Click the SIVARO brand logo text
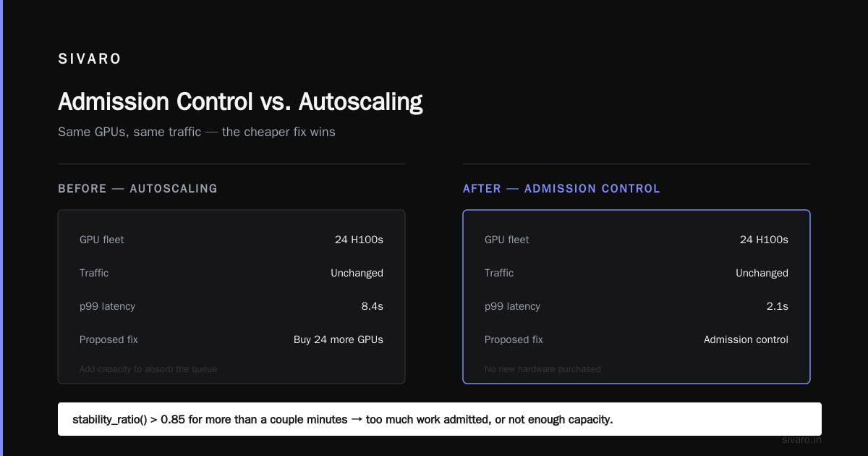The height and width of the screenshot is (456, 868). pyautogui.click(x=90, y=59)
